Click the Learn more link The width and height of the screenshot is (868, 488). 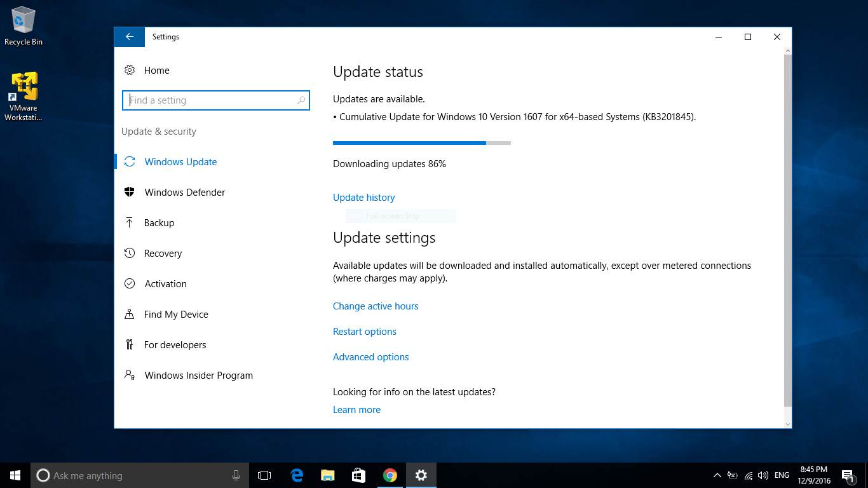pyautogui.click(x=356, y=410)
